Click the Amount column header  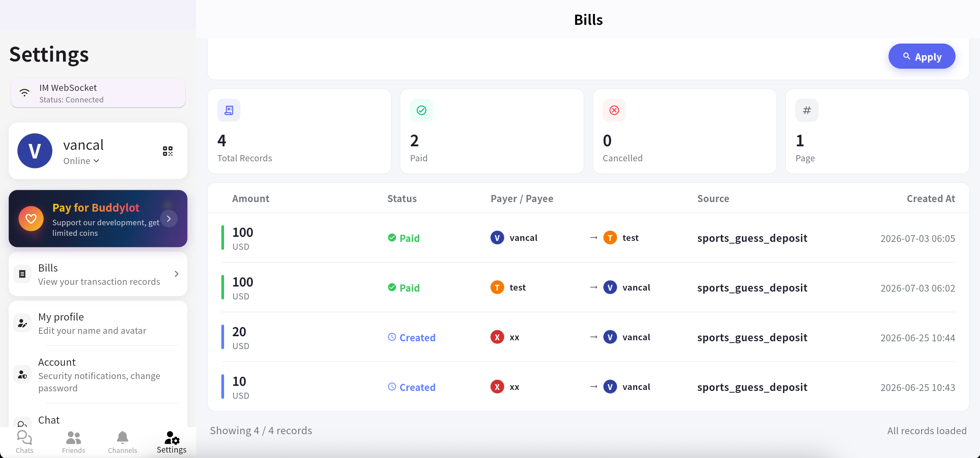tap(251, 198)
